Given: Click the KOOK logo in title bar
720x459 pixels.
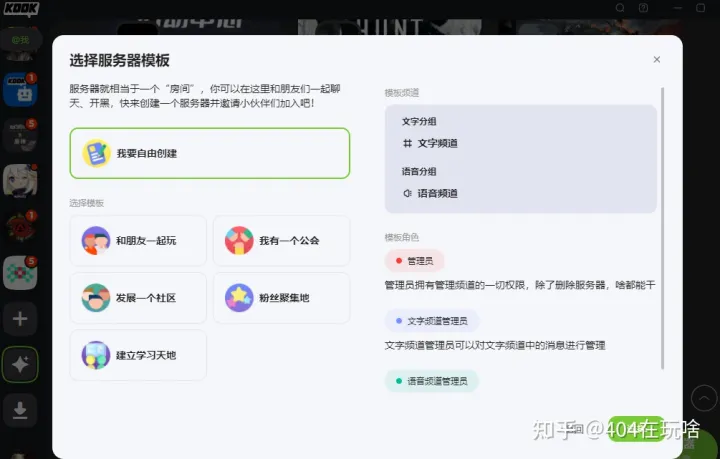Looking at the screenshot, I should click(x=21, y=8).
